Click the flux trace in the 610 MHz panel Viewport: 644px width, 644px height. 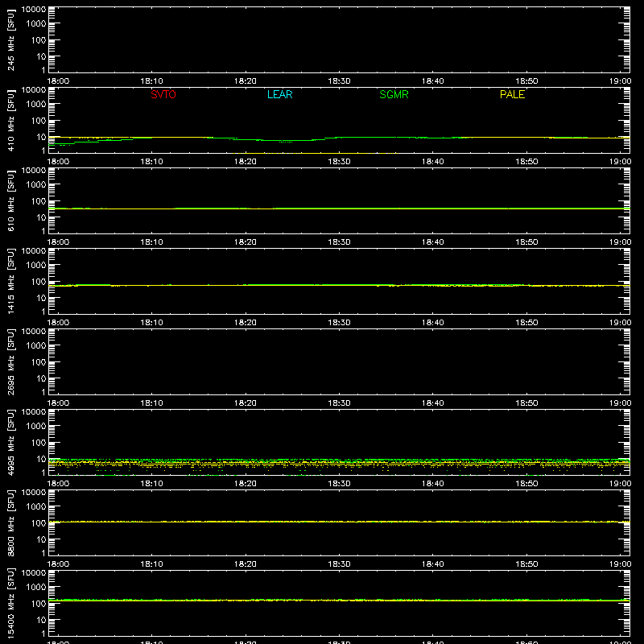339,208
